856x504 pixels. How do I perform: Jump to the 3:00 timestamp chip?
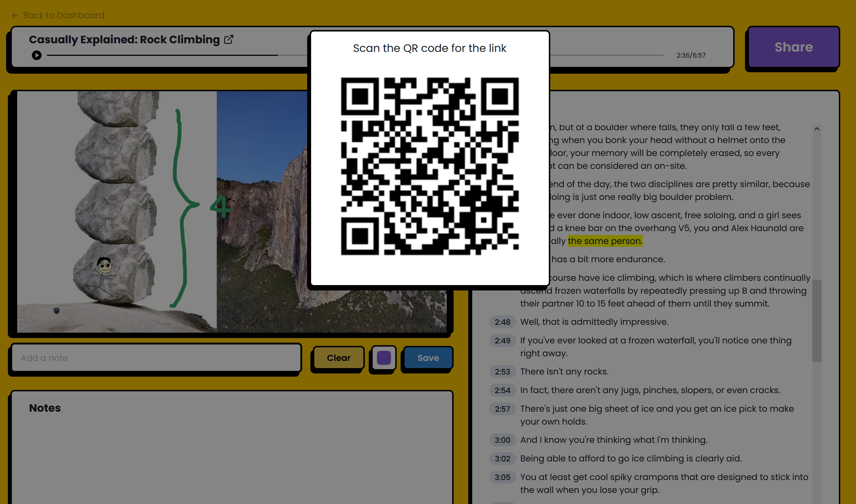tap(502, 440)
